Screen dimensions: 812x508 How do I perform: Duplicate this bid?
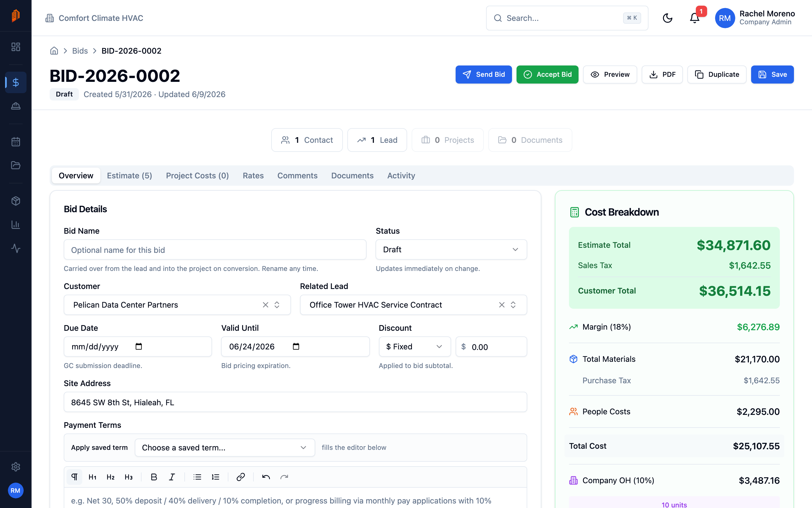717,74
